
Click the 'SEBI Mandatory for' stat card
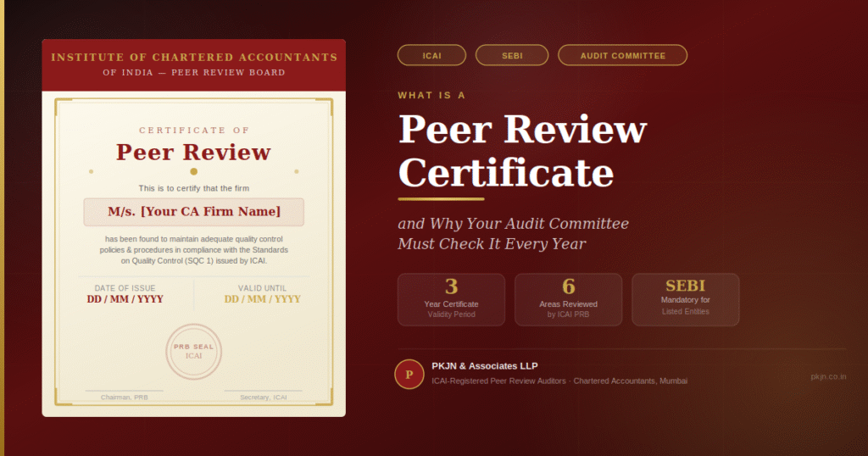coord(685,299)
